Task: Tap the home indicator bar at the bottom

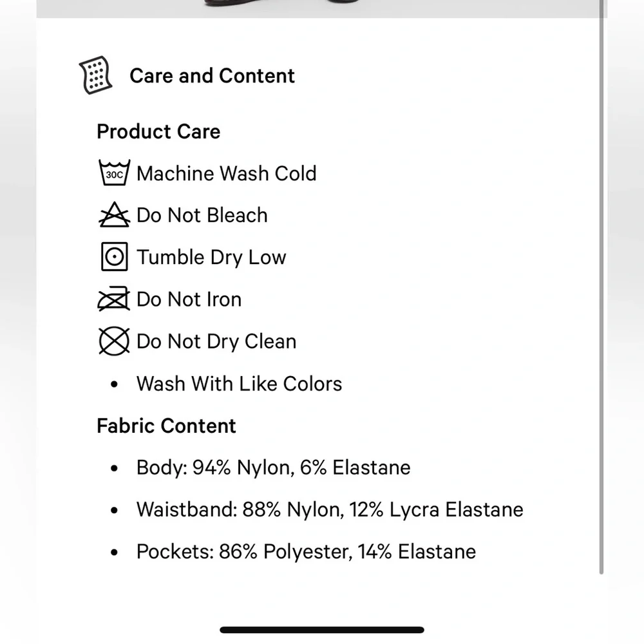Action: (x=322, y=630)
